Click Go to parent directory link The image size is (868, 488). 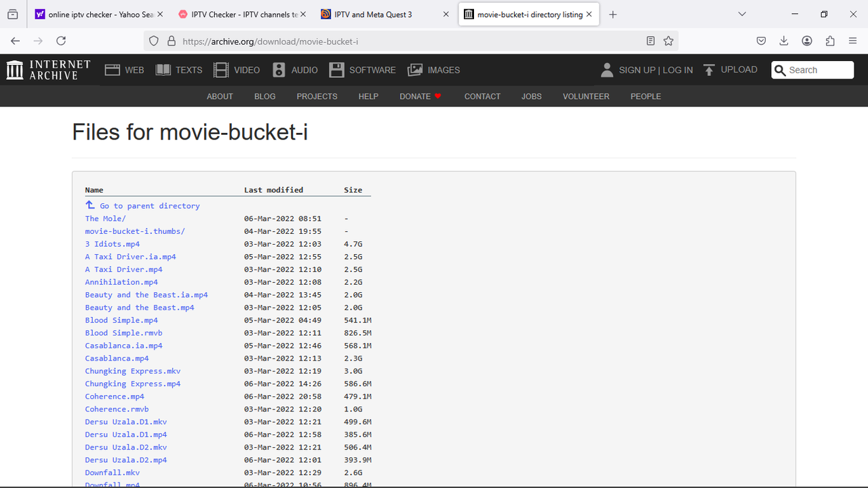click(142, 205)
